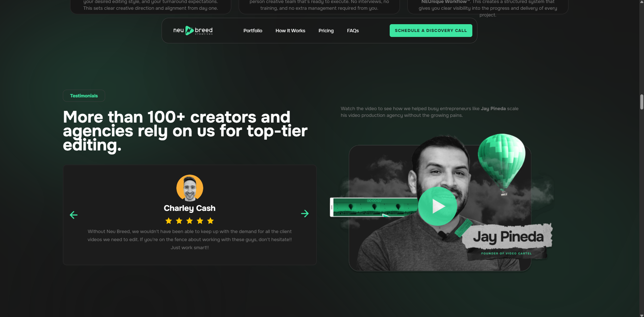Click the video timeline strip graphic

point(375,207)
